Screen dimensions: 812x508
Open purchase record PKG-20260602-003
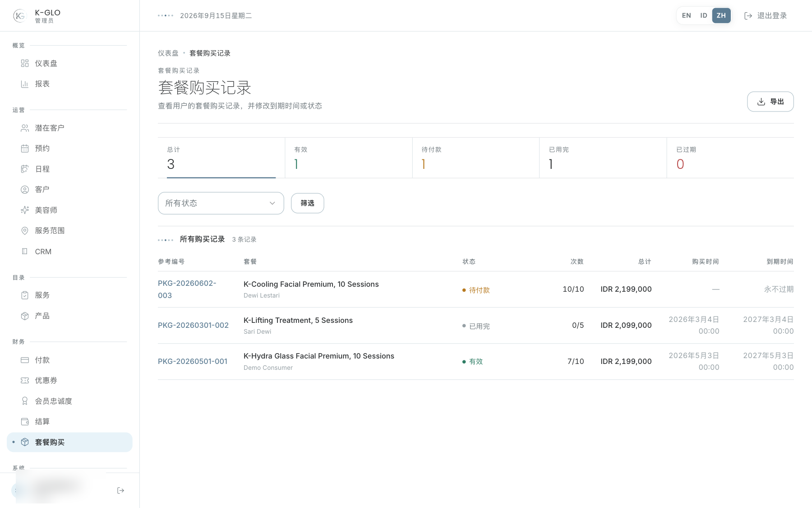pyautogui.click(x=187, y=289)
